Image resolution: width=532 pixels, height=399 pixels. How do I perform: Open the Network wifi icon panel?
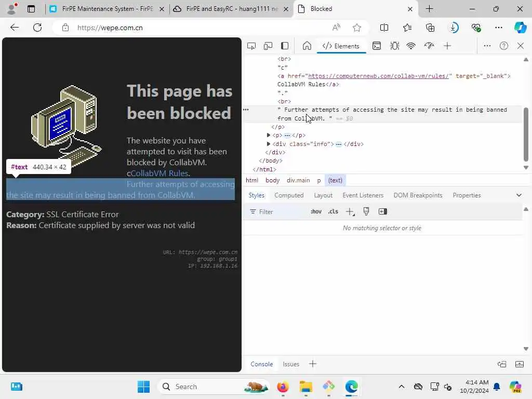[411, 46]
